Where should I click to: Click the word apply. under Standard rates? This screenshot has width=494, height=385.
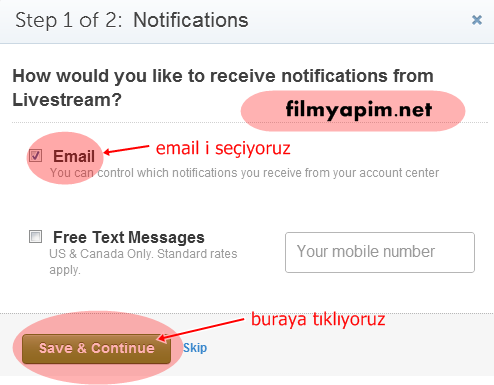65,270
